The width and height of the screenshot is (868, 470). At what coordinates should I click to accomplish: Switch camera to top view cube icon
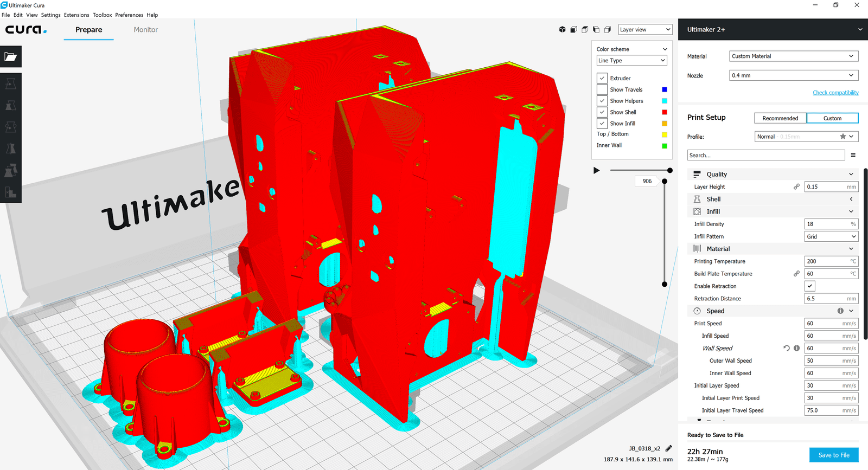point(585,30)
